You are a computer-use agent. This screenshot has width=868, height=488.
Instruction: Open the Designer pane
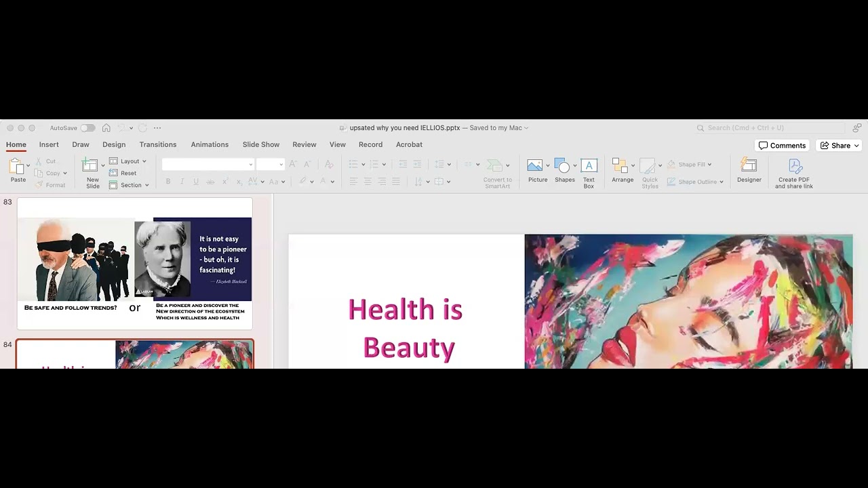pos(749,170)
